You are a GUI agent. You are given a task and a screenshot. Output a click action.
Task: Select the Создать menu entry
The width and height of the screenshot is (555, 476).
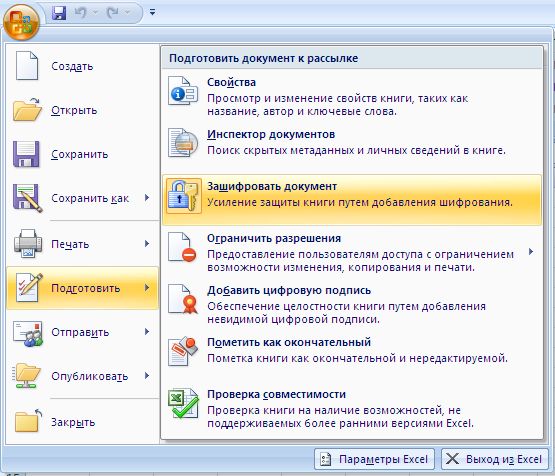tap(82, 66)
